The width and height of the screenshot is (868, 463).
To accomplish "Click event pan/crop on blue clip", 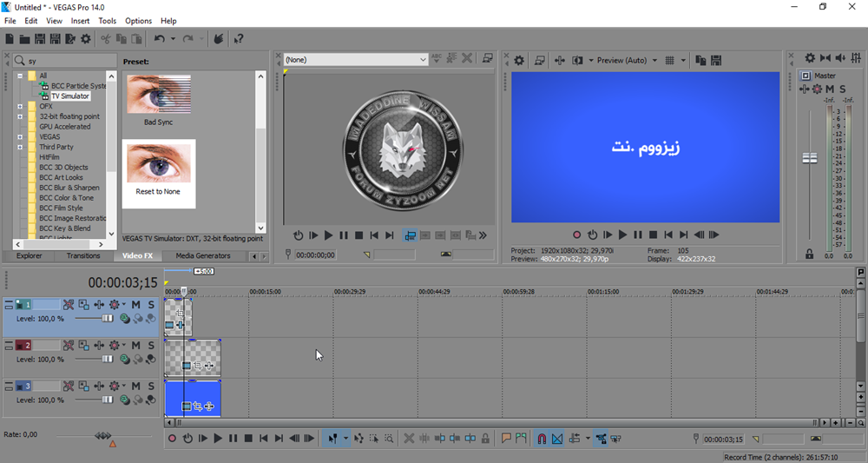I will (198, 407).
